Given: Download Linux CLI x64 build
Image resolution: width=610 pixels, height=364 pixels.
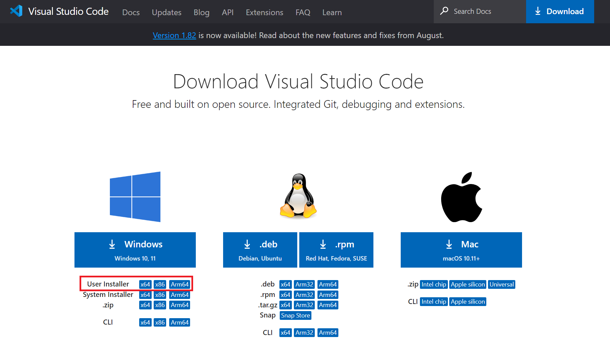Looking at the screenshot, I should 285,333.
